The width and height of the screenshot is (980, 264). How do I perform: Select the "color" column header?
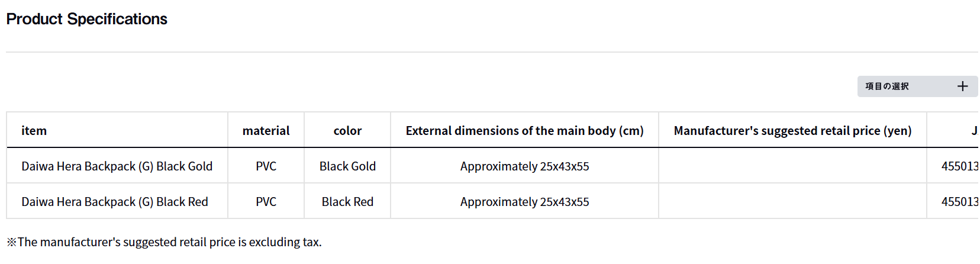347,131
